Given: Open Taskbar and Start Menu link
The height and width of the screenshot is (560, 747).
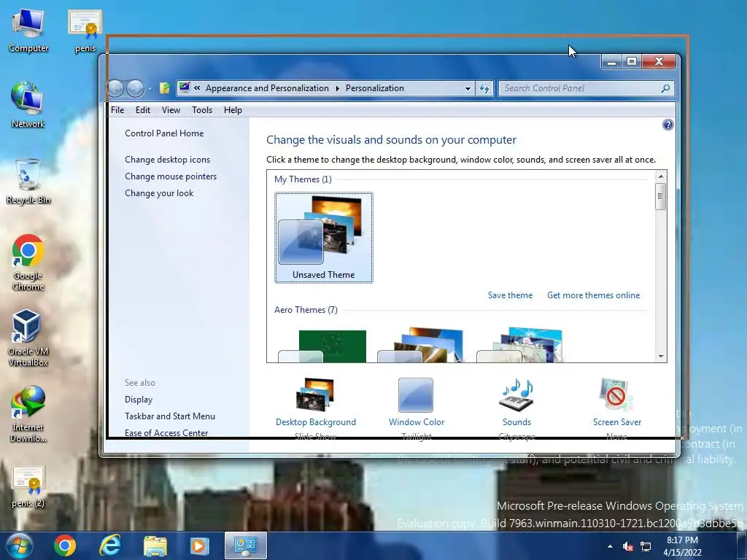Looking at the screenshot, I should [170, 416].
